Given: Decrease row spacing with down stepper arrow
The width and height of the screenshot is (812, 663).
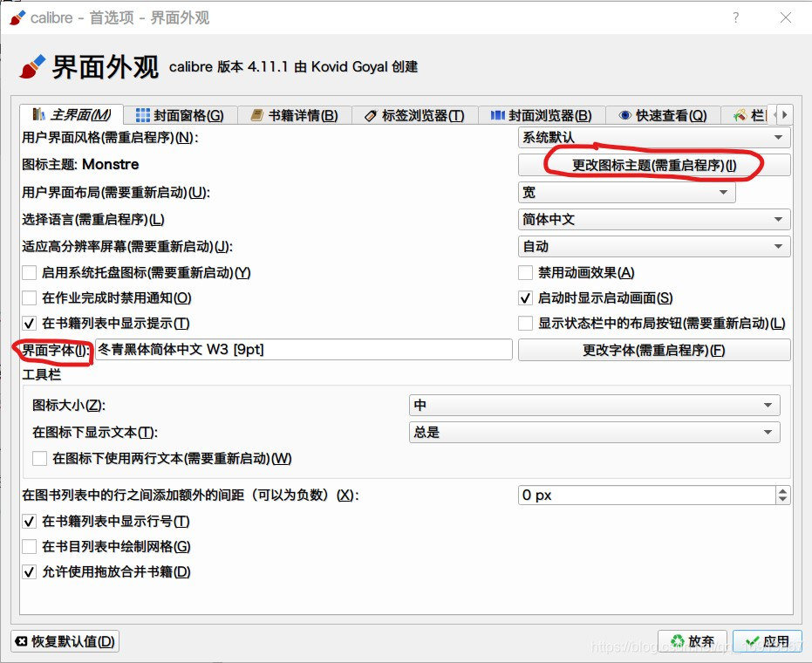Looking at the screenshot, I should tap(782, 500).
